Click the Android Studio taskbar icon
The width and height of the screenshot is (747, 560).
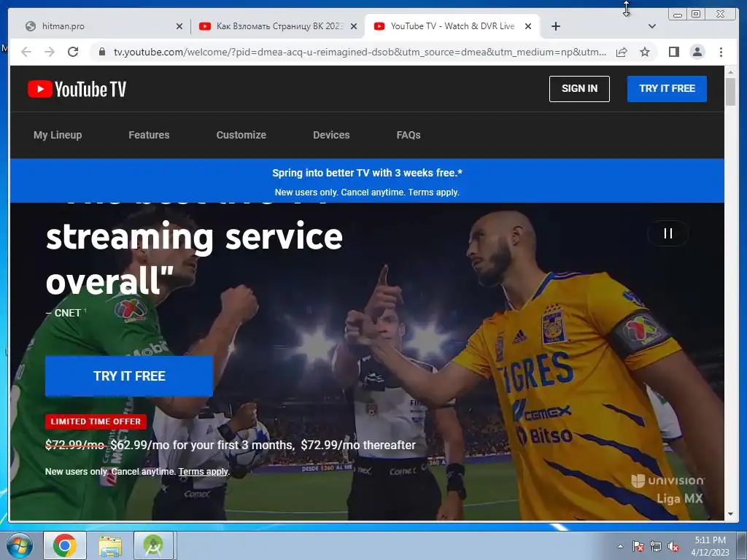coord(153,545)
